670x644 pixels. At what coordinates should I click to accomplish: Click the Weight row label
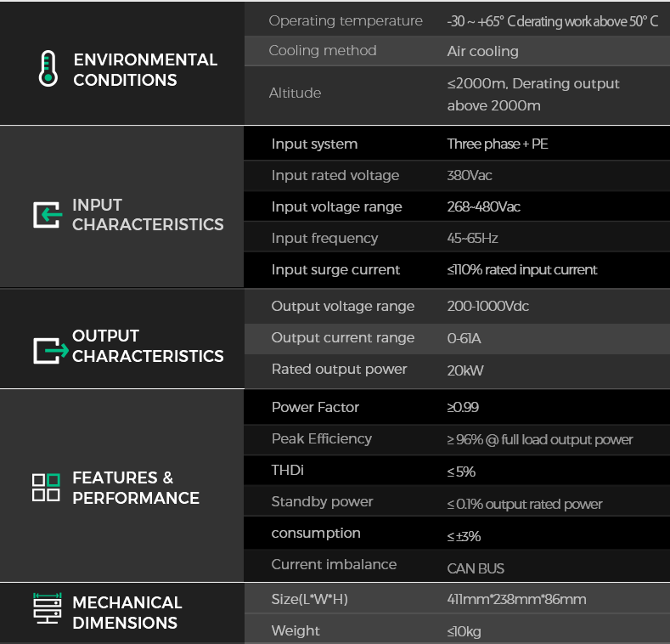[296, 630]
